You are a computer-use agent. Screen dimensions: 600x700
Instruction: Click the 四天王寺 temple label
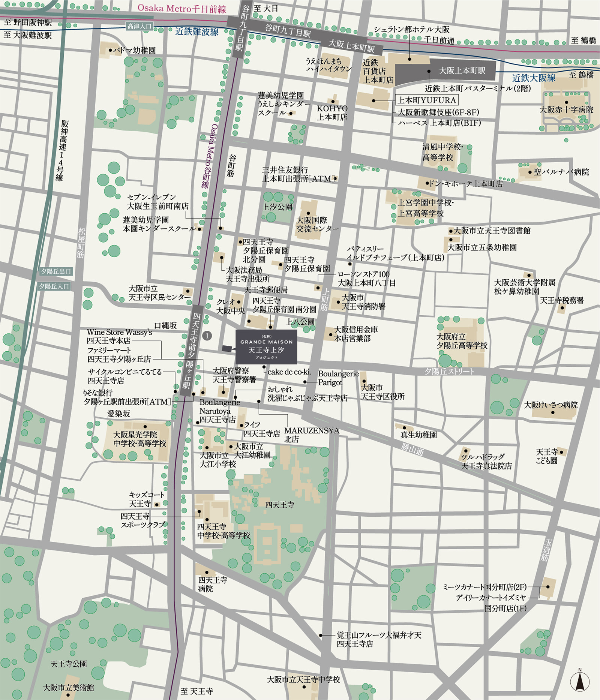[x=279, y=505]
